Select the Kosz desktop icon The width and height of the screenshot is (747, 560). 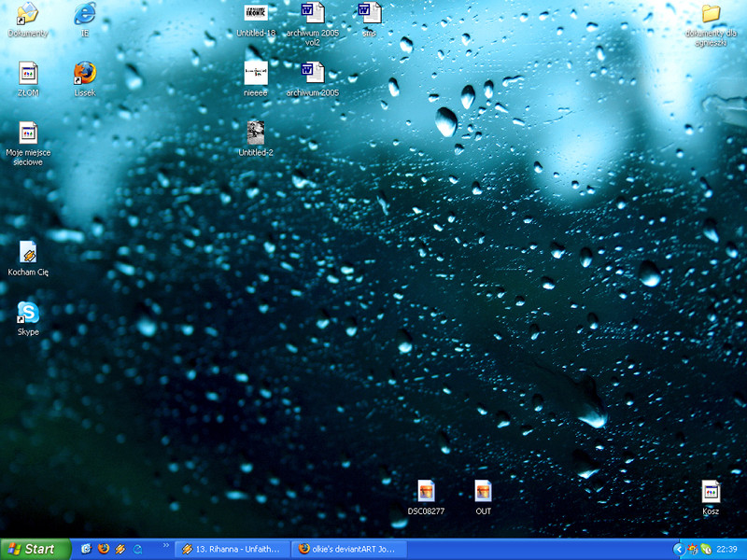point(711,497)
